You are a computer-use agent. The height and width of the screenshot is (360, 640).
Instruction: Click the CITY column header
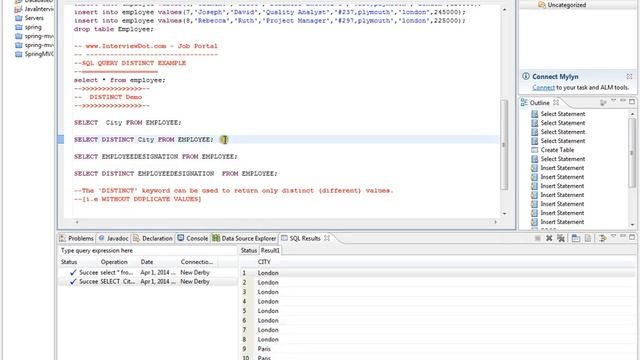click(x=264, y=262)
